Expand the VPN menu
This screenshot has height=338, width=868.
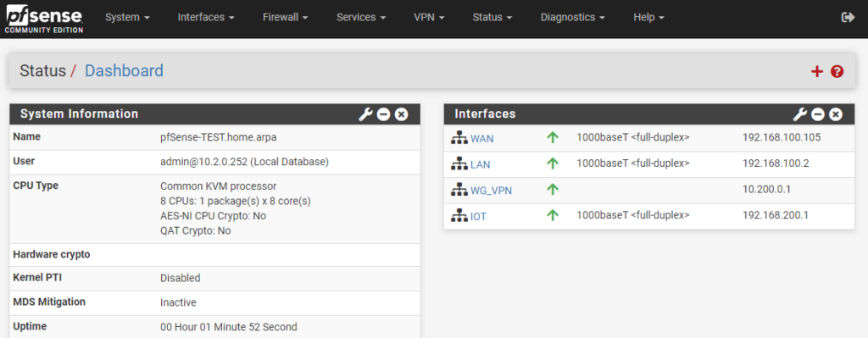(x=429, y=17)
